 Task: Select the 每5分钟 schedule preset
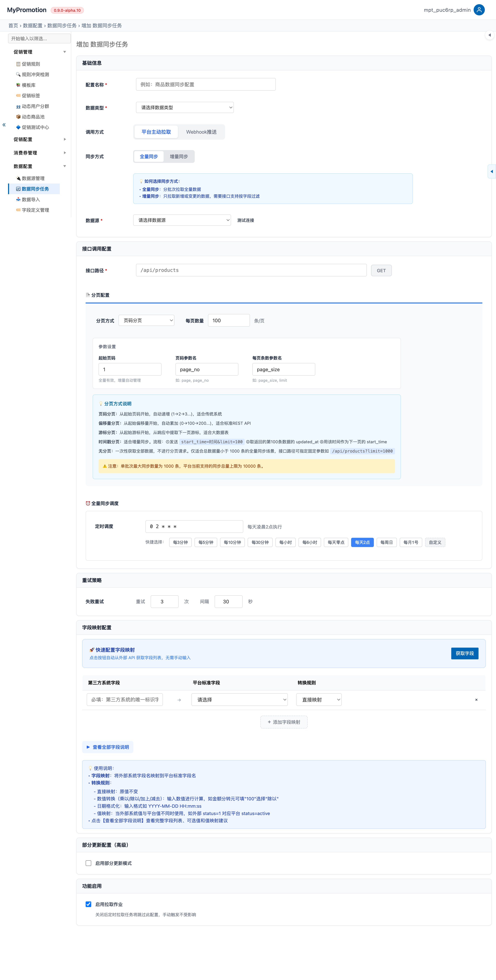coord(206,542)
